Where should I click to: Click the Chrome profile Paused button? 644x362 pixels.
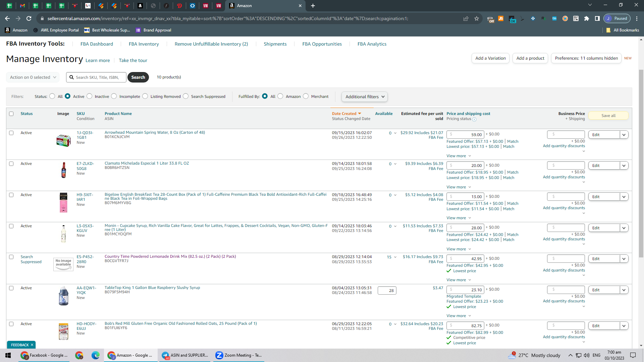coord(617,18)
